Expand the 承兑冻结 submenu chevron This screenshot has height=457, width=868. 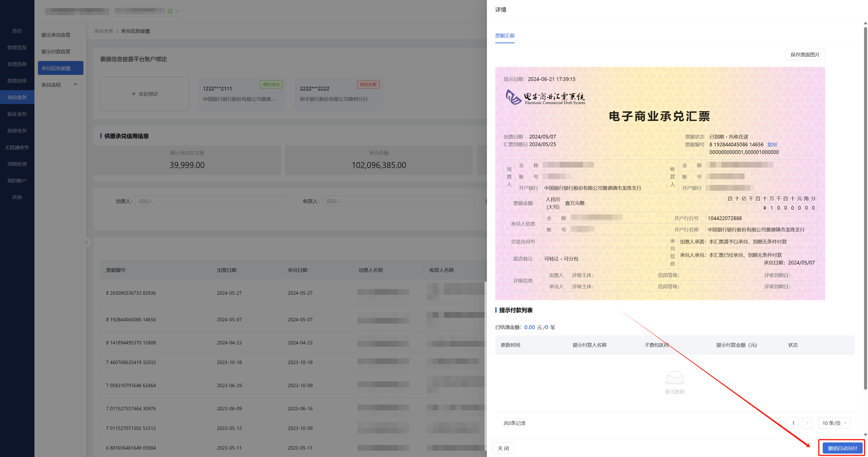tap(76, 84)
